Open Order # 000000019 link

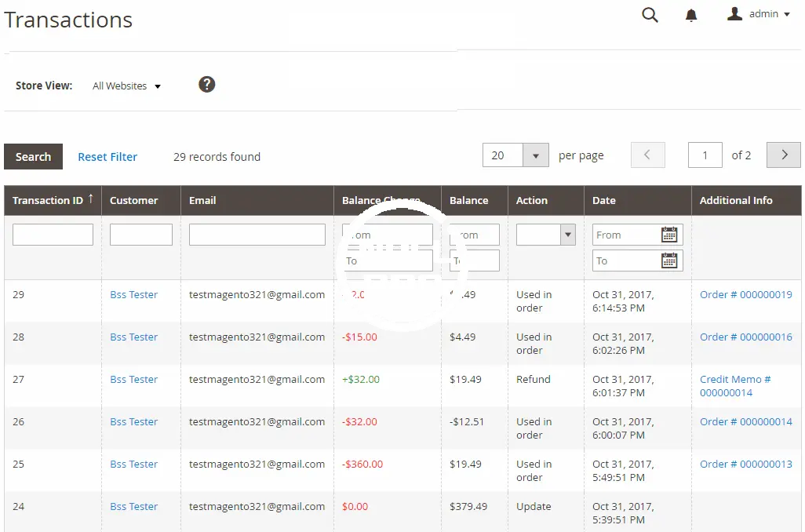click(x=745, y=295)
